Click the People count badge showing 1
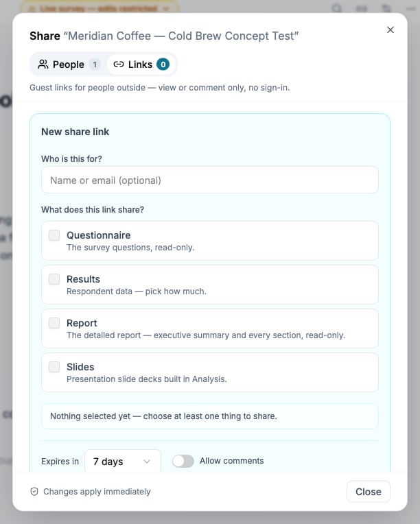This screenshot has height=524, width=420. click(x=95, y=64)
